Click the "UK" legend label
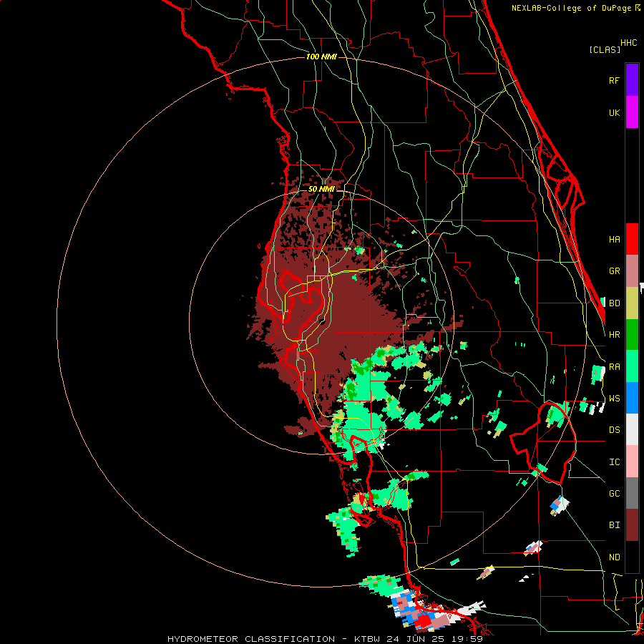 [x=614, y=112]
